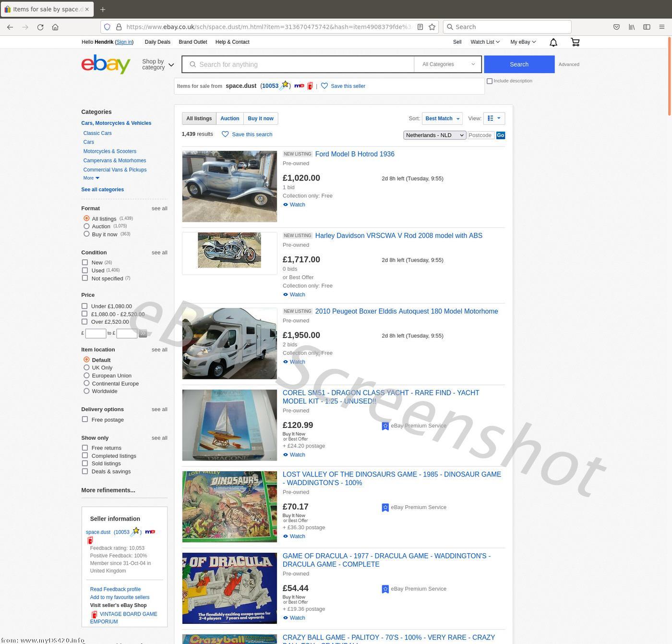Open the Firefox hamburger menu
The image size is (672, 644).
[661, 27]
